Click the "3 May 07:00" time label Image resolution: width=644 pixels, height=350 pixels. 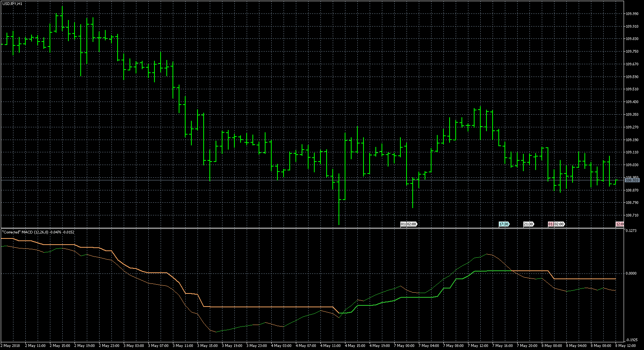(158, 346)
